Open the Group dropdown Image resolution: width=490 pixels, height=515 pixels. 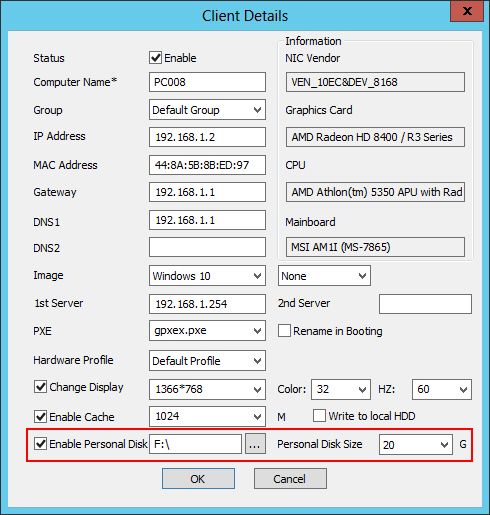click(x=207, y=110)
